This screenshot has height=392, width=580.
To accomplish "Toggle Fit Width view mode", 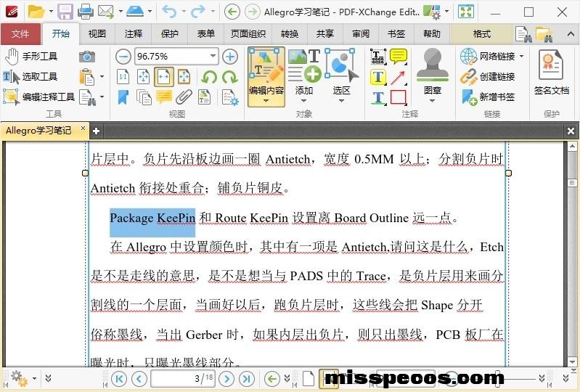I will coord(164,77).
